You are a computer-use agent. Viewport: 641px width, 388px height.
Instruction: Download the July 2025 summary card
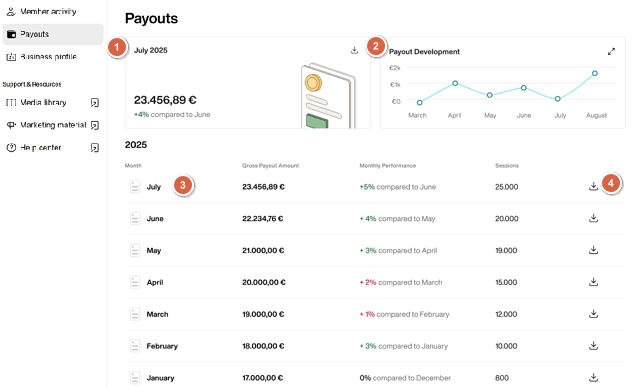(354, 50)
